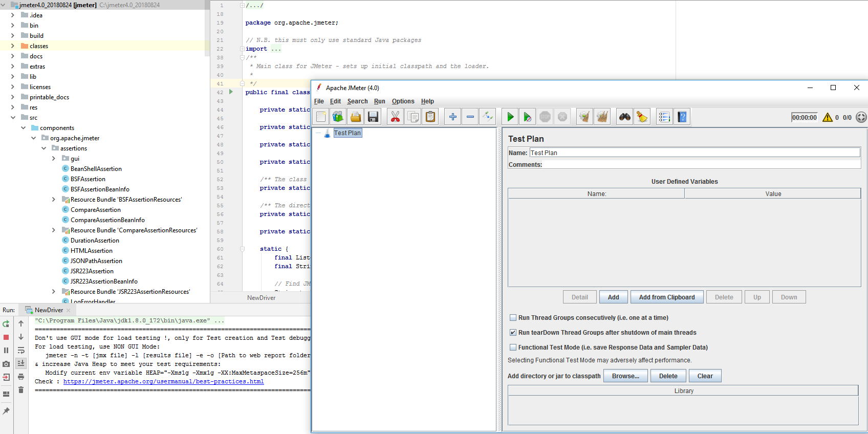Click the Delete button next to Browse
The width and height of the screenshot is (868, 434).
click(x=668, y=376)
